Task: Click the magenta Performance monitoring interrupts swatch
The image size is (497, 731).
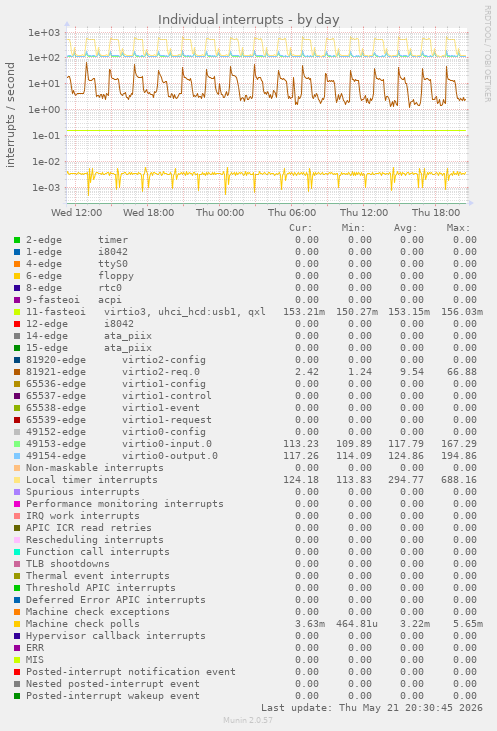Action: [x=17, y=504]
